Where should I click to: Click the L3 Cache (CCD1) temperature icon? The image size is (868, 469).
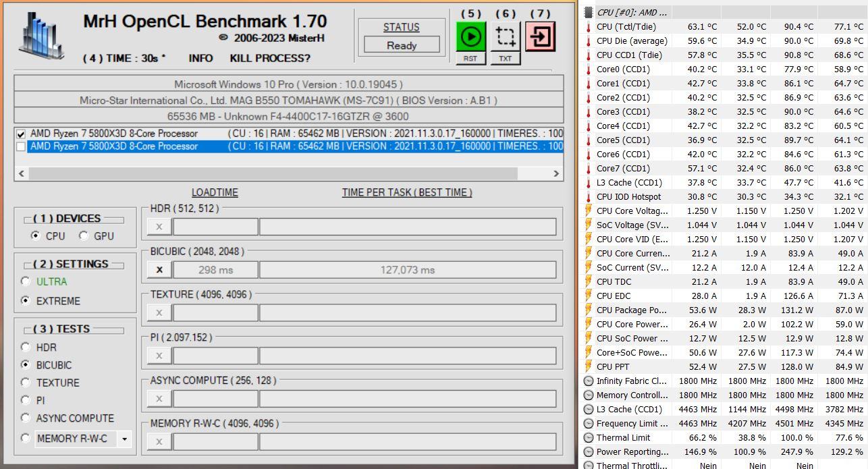(x=589, y=183)
